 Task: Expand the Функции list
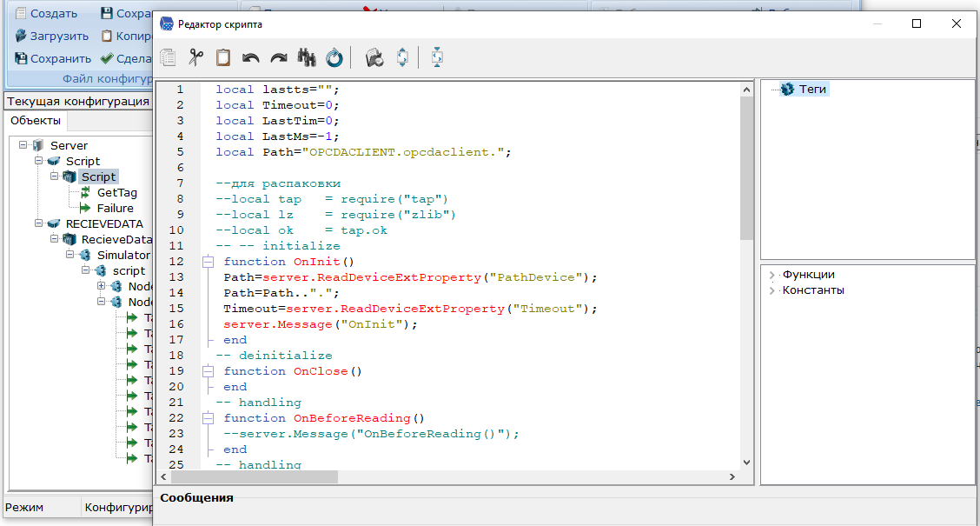click(x=771, y=275)
